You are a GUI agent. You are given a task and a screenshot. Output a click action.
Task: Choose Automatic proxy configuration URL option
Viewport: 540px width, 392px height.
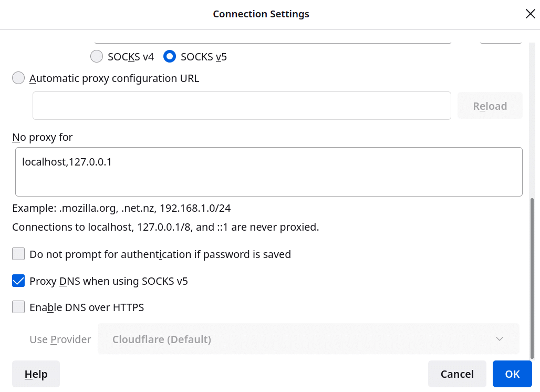[19, 78]
